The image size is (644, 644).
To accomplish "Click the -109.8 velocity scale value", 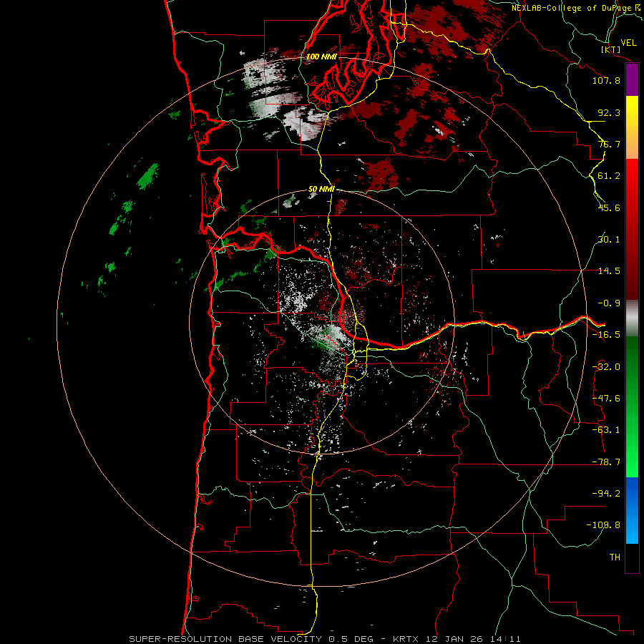I will 603,525.
